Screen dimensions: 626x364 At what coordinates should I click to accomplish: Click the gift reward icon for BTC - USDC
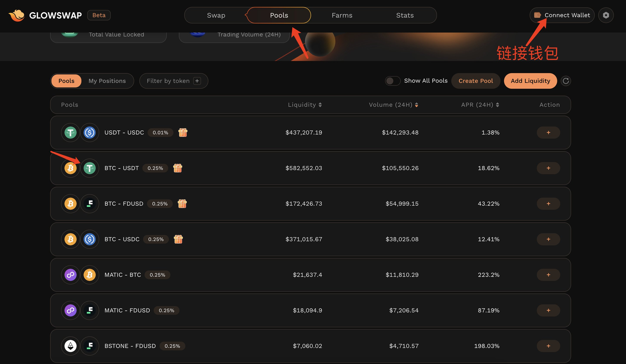(x=178, y=239)
